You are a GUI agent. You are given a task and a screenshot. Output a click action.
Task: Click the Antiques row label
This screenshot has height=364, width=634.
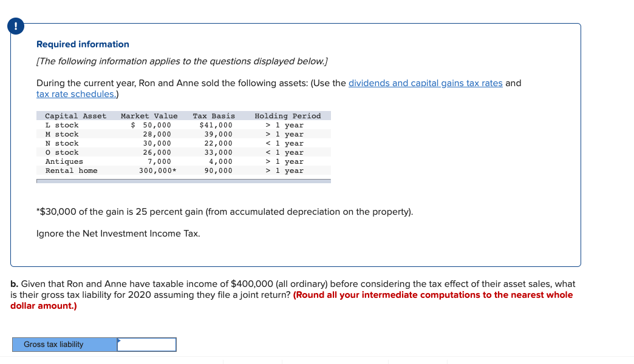pyautogui.click(x=64, y=161)
